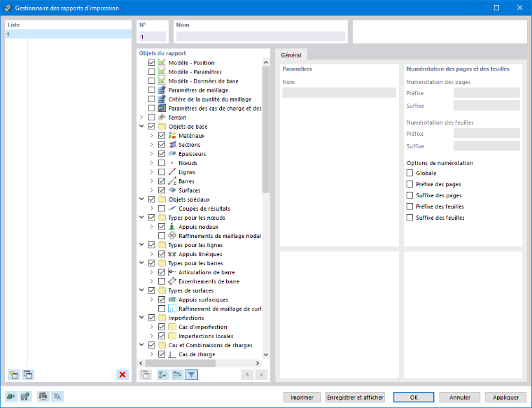Enable Paramètres de maillage checkbox
This screenshot has height=408, width=532.
click(x=152, y=90)
